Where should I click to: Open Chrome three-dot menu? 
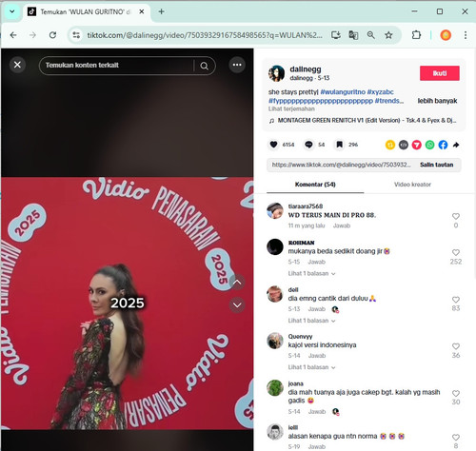[466, 35]
